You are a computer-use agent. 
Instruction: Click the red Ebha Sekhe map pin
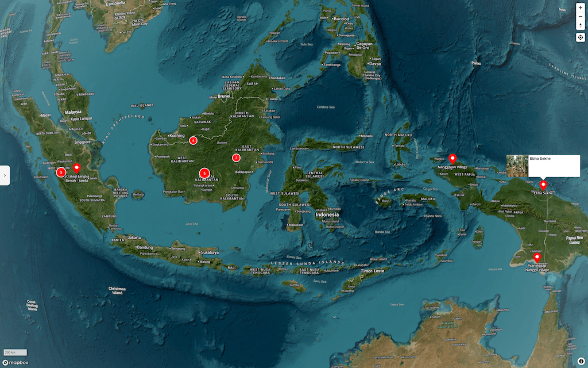(x=543, y=184)
